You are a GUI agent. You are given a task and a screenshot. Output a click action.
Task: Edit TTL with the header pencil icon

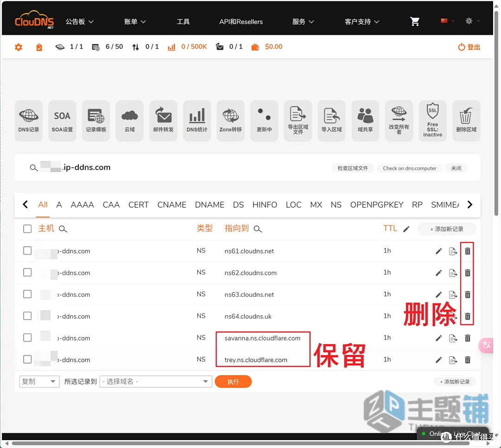[406, 229]
